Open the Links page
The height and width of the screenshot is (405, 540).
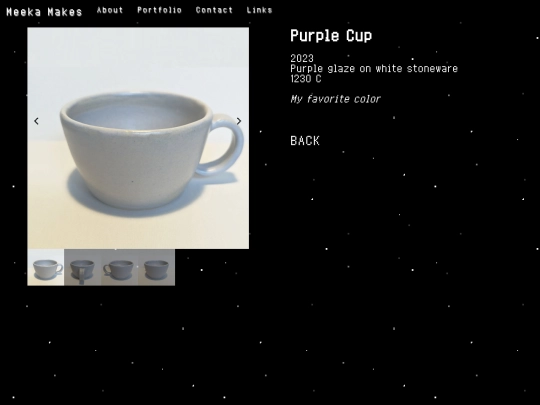(x=259, y=10)
